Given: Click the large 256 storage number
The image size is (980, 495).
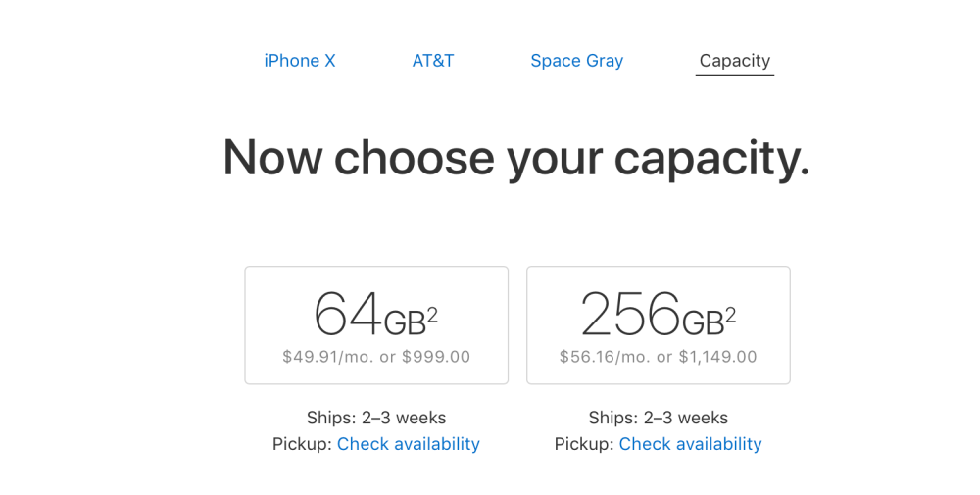Looking at the screenshot, I should click(x=629, y=315).
